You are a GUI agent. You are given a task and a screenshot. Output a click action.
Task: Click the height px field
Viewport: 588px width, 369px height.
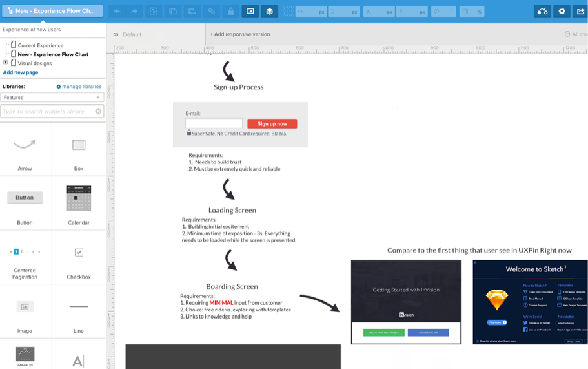coord(344,12)
